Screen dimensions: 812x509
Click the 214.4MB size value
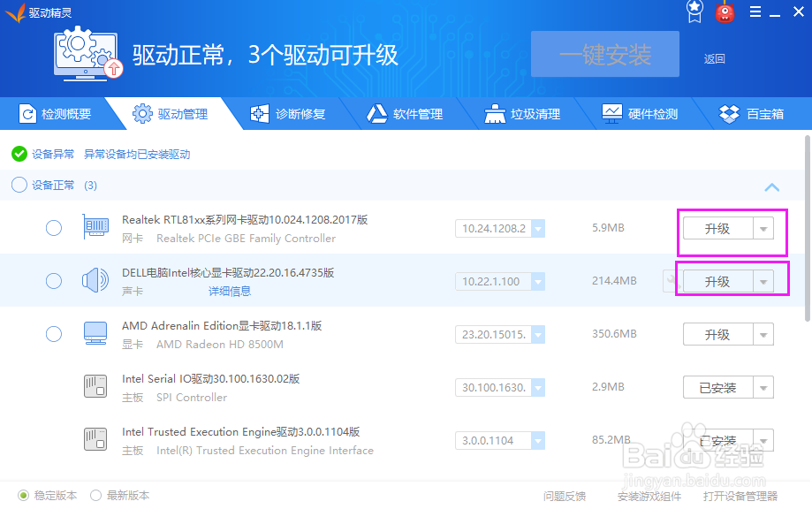[x=614, y=281]
